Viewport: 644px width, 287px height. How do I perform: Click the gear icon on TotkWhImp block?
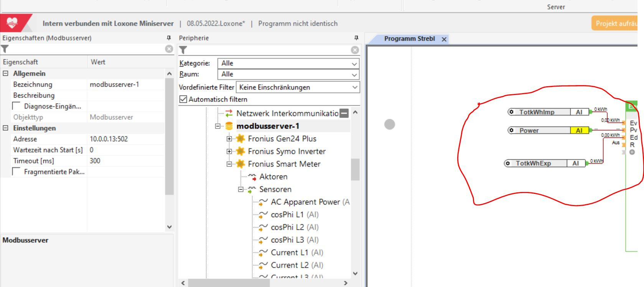click(511, 112)
